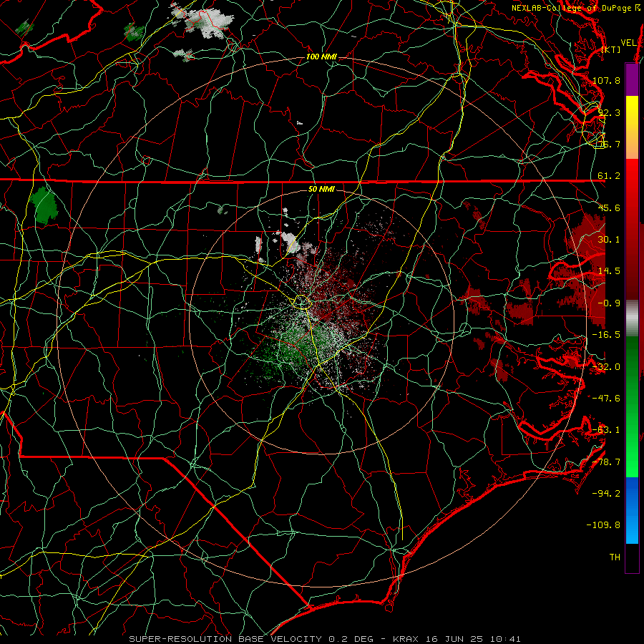
Task: Click the 50 NMI range ring label
Action: pos(321,190)
